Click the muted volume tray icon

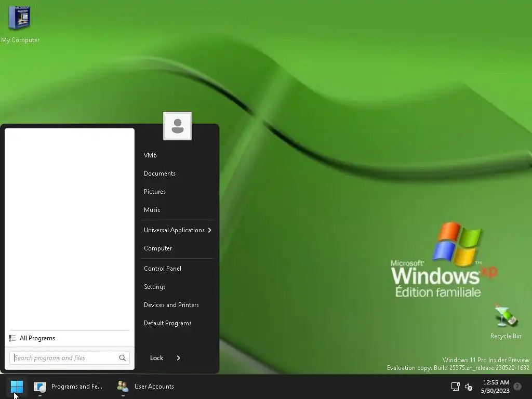pyautogui.click(x=469, y=387)
